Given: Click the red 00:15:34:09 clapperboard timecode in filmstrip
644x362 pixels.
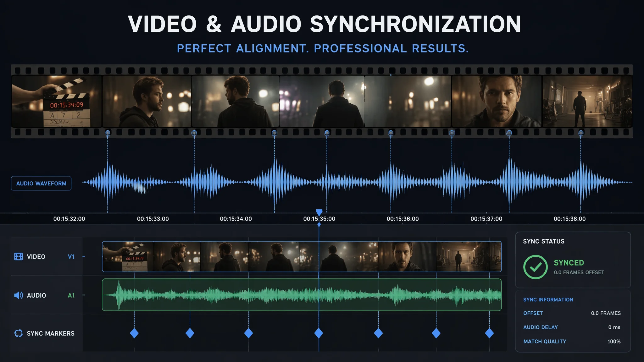Looking at the screenshot, I should [67, 105].
